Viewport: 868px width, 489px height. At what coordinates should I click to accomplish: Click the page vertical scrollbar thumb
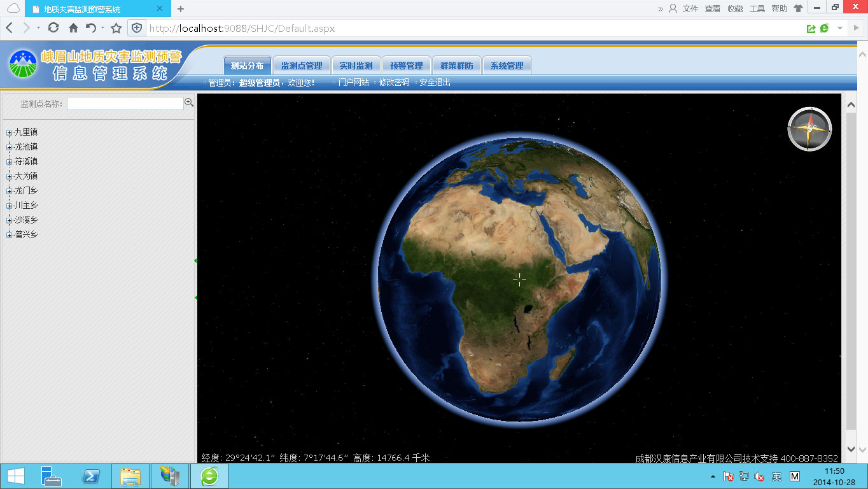click(x=851, y=271)
